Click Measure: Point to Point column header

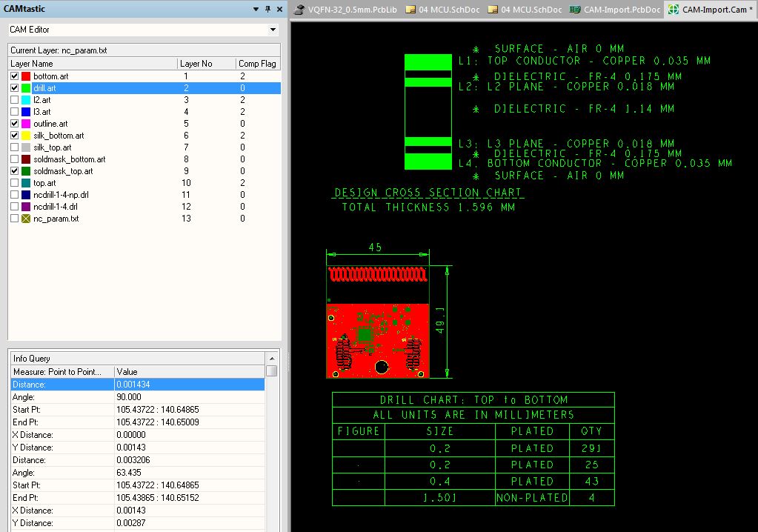click(62, 371)
